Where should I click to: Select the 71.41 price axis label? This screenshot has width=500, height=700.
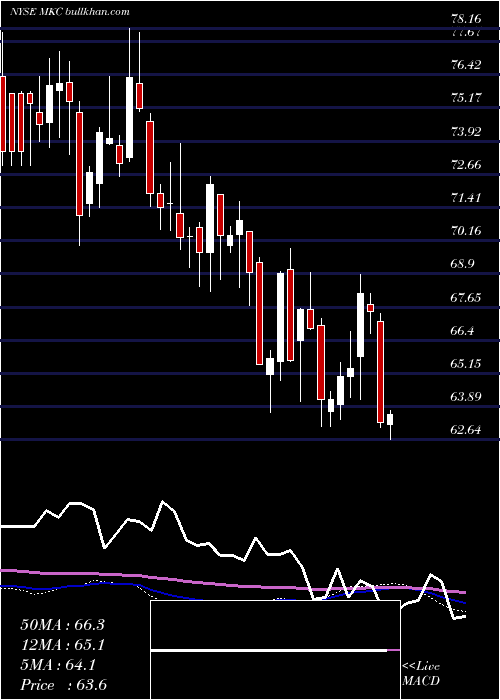[x=466, y=198]
